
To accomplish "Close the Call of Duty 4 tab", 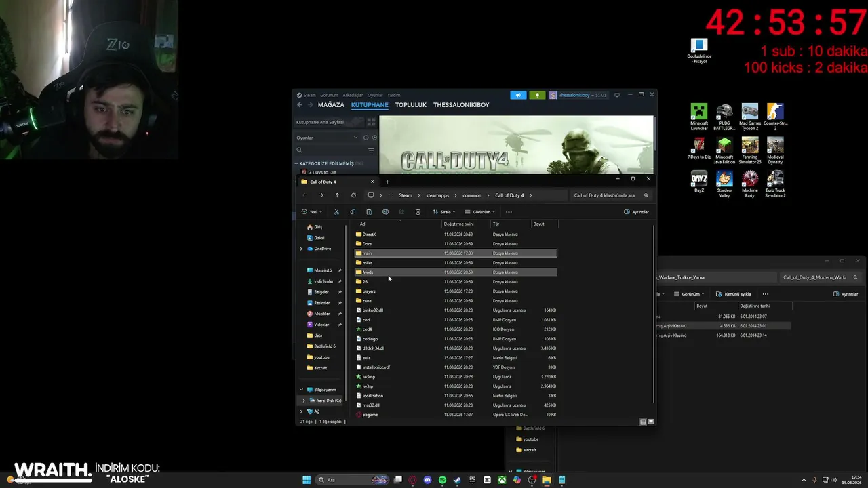I will tap(372, 182).
